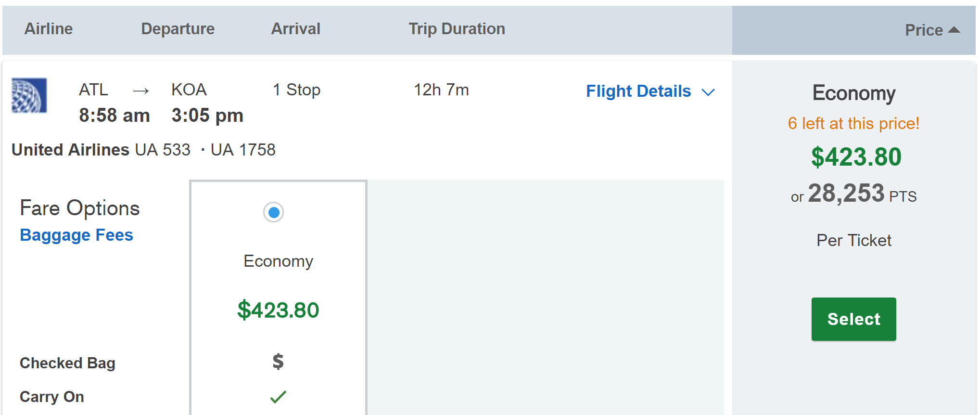Open the Flight Details link
The image size is (980, 415).
pyautogui.click(x=638, y=91)
